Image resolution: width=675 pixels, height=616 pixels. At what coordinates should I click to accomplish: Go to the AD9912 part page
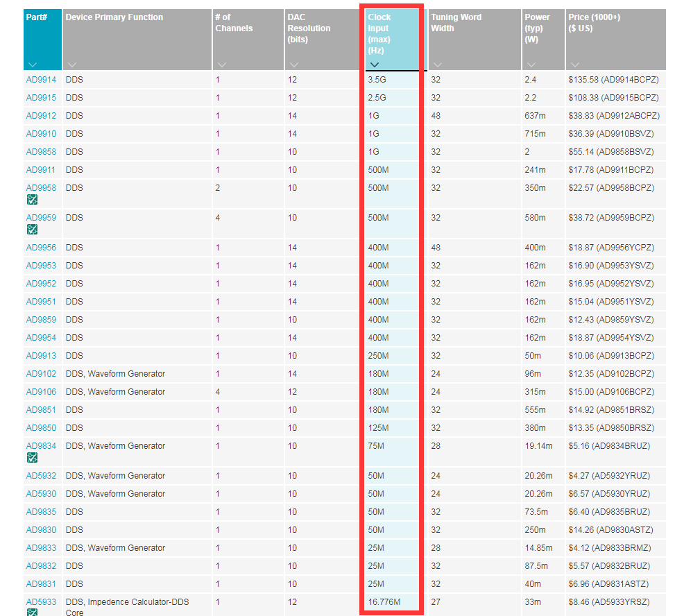[x=42, y=116]
